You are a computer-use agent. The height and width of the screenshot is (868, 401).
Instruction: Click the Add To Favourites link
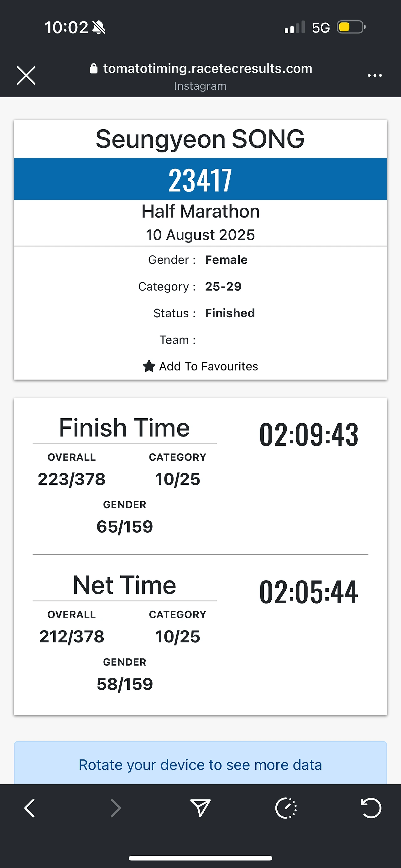click(208, 366)
